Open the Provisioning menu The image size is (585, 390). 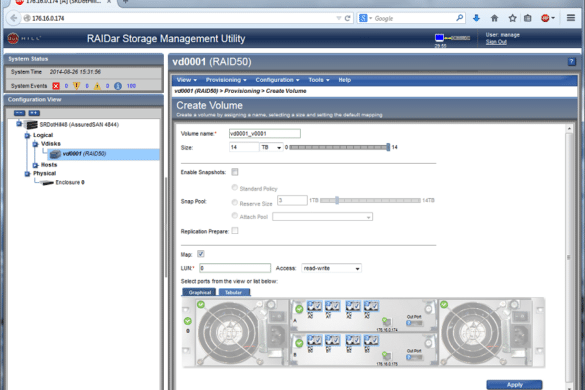[226, 80]
